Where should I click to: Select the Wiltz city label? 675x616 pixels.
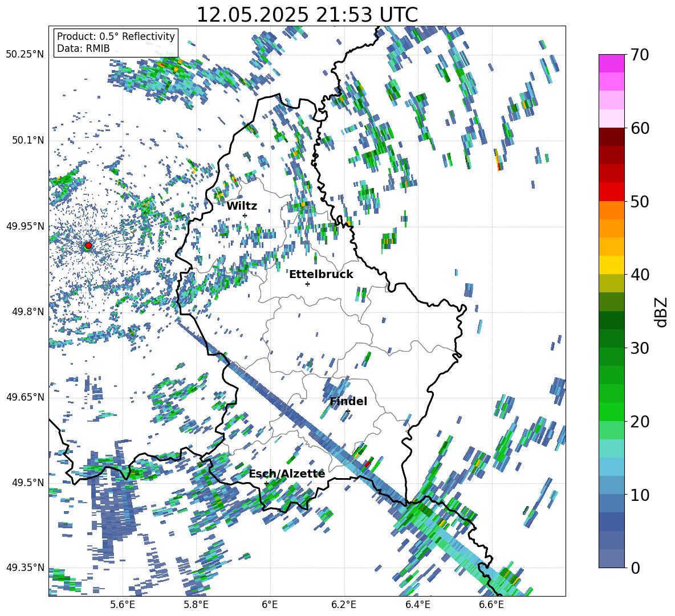[242, 206]
